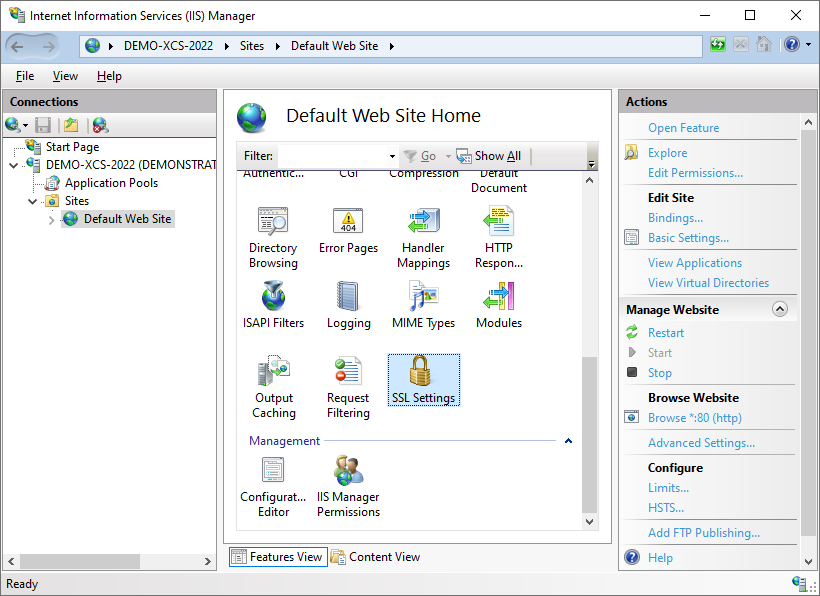Open the Logging feature icon
This screenshot has height=596, width=820.
click(348, 305)
